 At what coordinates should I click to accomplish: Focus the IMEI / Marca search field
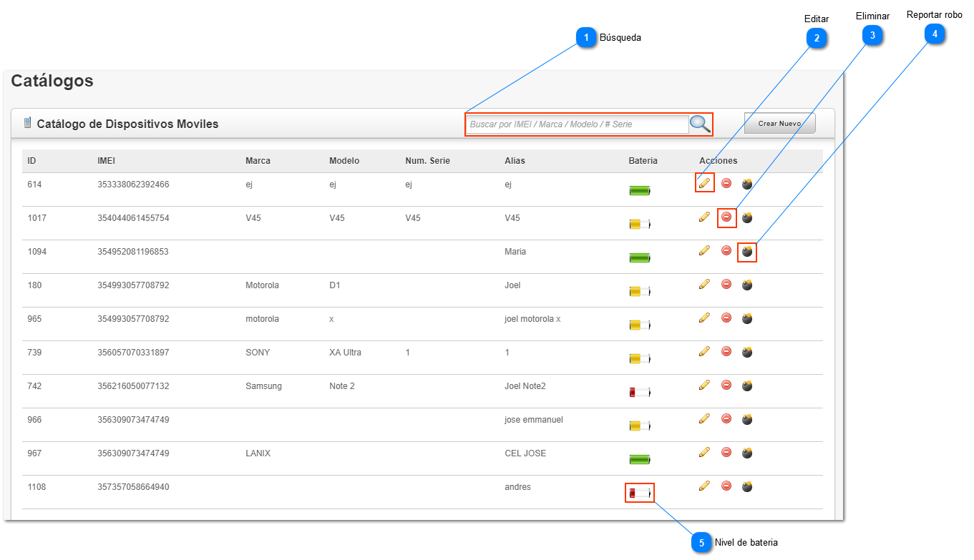point(577,124)
